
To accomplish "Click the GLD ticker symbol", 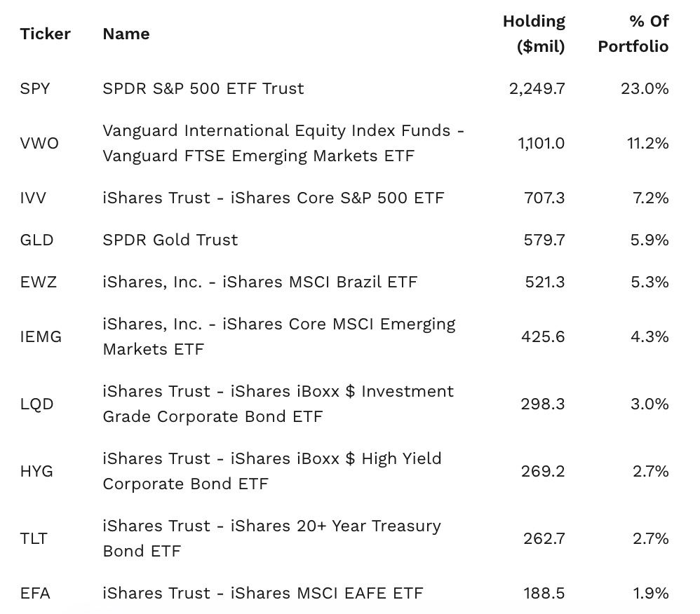I will (x=36, y=240).
